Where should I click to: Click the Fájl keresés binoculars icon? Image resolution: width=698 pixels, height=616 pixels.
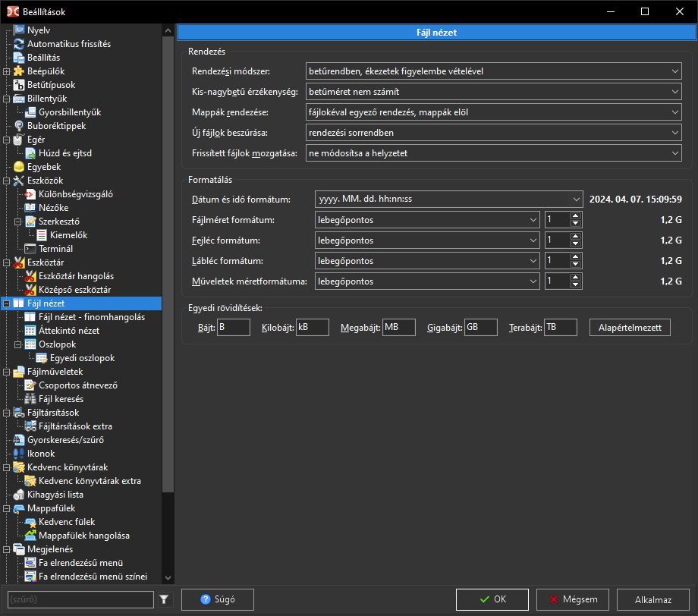click(30, 399)
